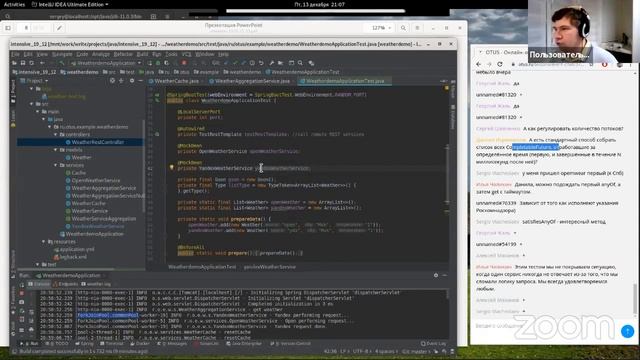Select application.yml in project tree
Screen dimensions: 640x360
(77, 249)
